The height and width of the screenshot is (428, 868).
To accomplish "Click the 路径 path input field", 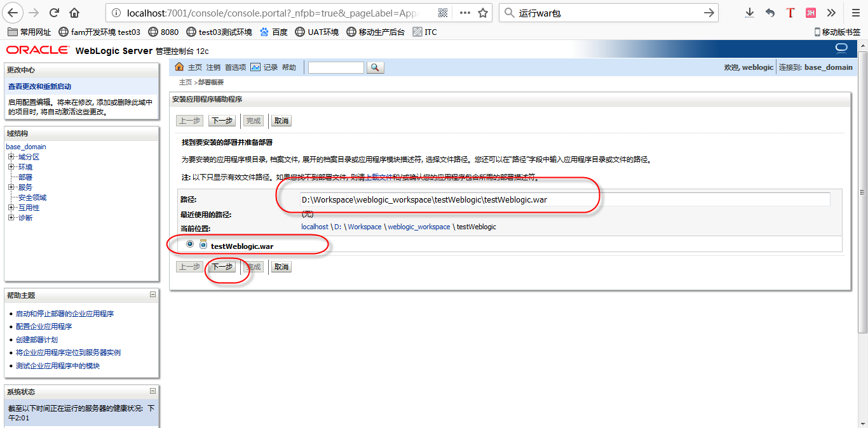I will point(565,199).
